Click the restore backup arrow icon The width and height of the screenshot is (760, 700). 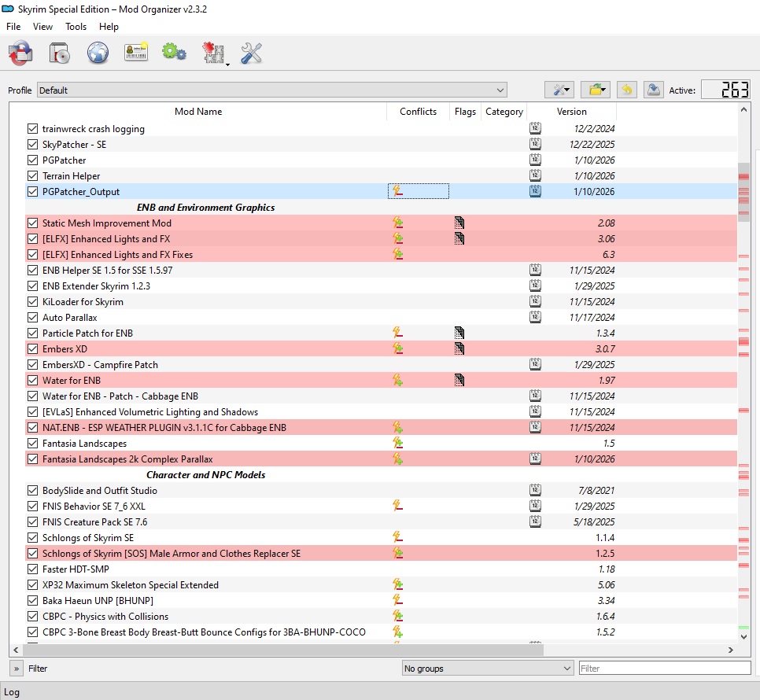pos(627,90)
